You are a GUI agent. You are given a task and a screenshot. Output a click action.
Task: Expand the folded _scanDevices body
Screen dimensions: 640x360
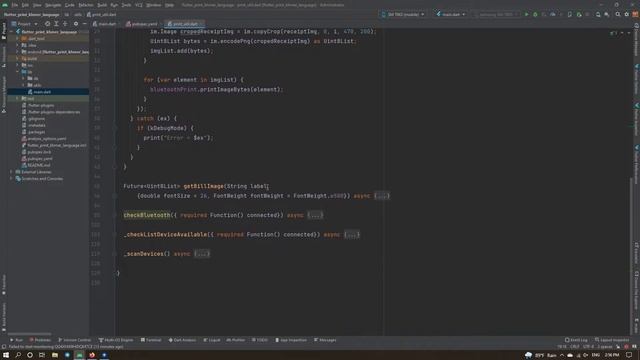coord(202,254)
